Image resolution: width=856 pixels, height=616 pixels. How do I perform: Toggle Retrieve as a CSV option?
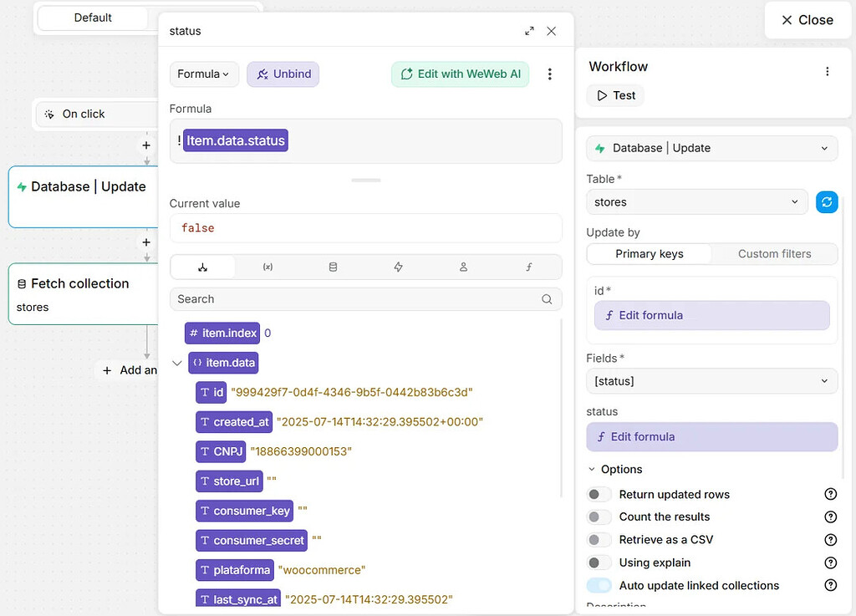pyautogui.click(x=599, y=540)
